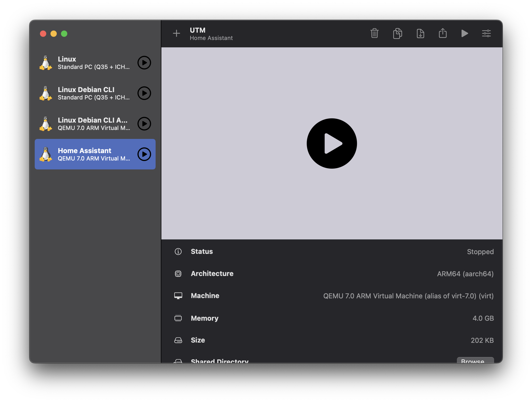This screenshot has width=532, height=402.
Task: Click the move VM document-arrow icon
Action: [x=420, y=33]
